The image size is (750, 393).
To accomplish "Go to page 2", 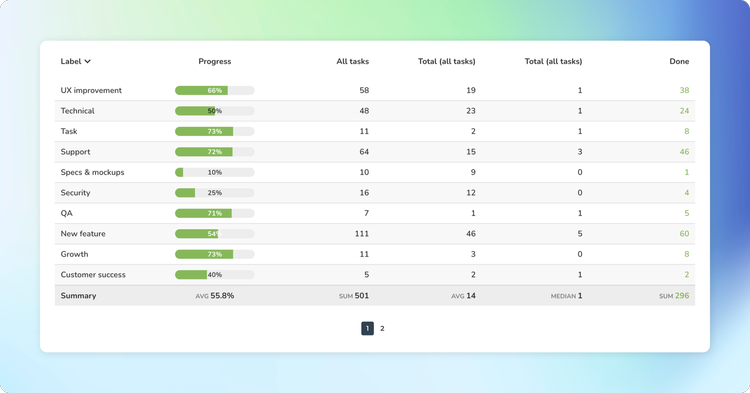I will coord(382,328).
